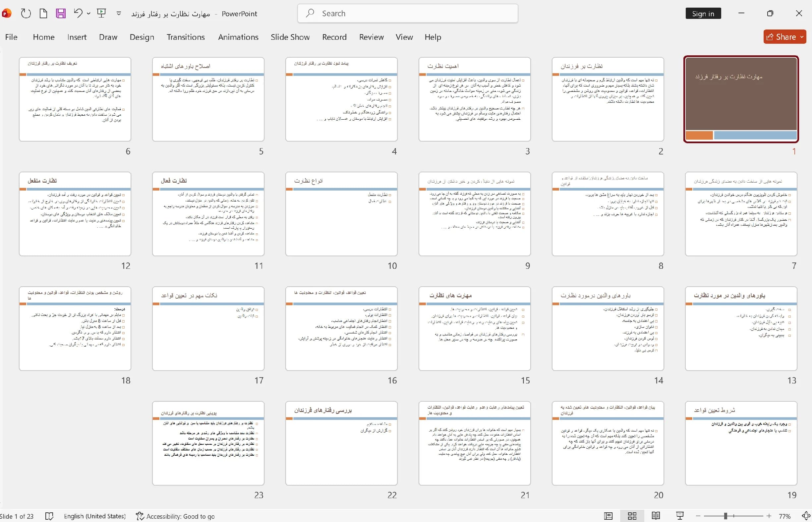Click the PowerPoint app logo icon

click(6, 14)
